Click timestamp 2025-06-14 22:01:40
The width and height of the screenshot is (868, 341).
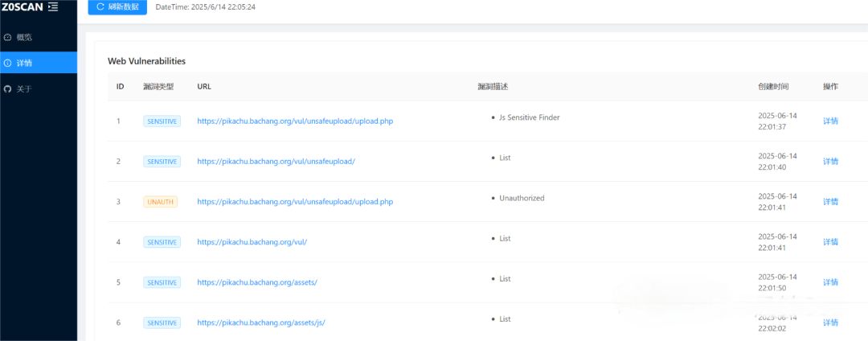(777, 161)
